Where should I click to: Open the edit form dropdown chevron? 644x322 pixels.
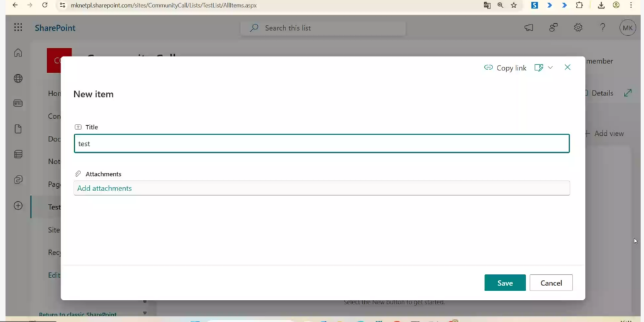point(550,67)
